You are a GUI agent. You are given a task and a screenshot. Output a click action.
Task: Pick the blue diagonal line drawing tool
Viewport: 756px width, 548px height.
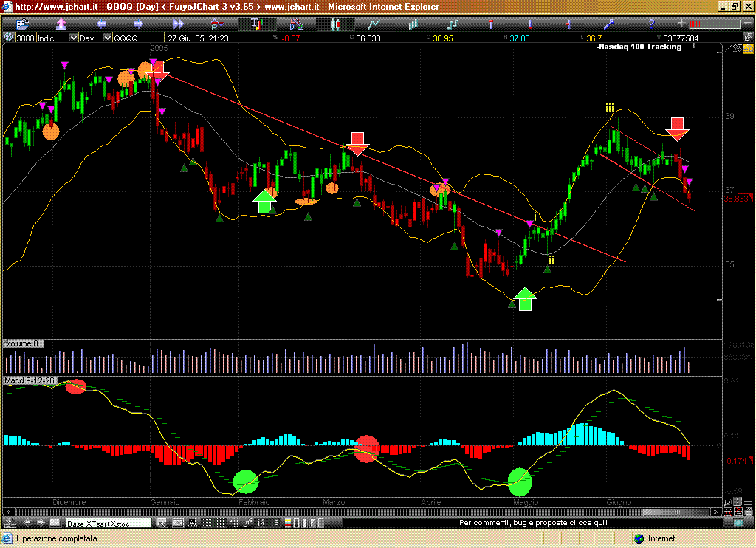click(610, 24)
